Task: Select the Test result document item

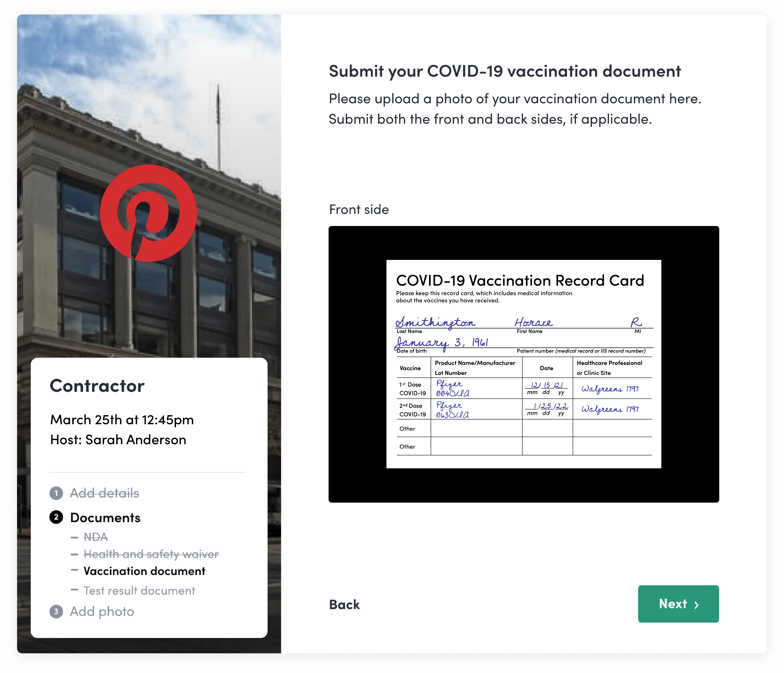Action: click(139, 590)
